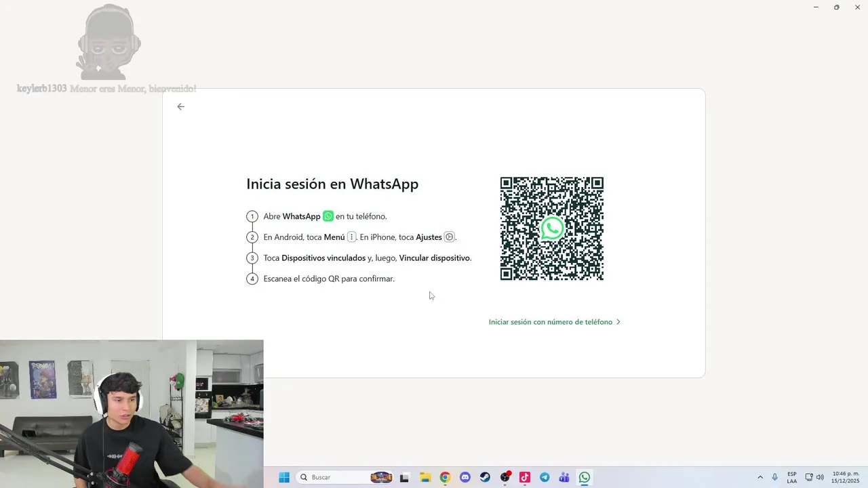Click the WhatsApp taskbar icon
Screen dimensions: 868x488
(x=585, y=477)
